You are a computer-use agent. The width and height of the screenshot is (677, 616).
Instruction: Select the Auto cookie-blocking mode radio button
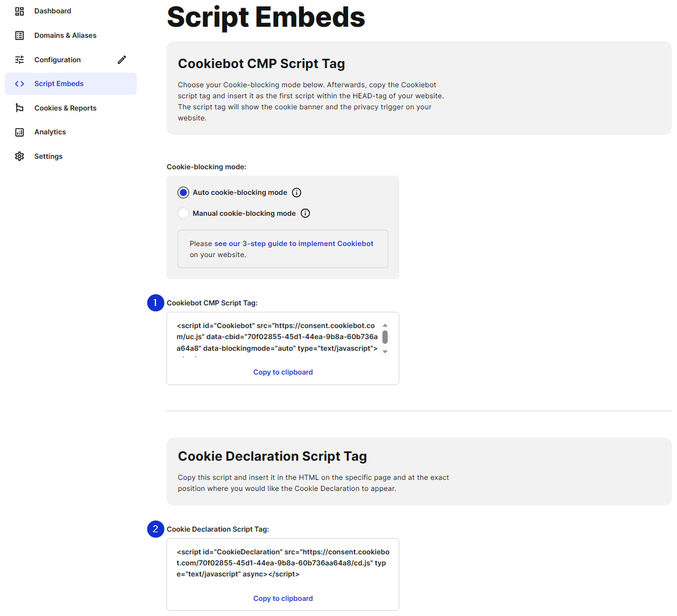[x=183, y=192]
